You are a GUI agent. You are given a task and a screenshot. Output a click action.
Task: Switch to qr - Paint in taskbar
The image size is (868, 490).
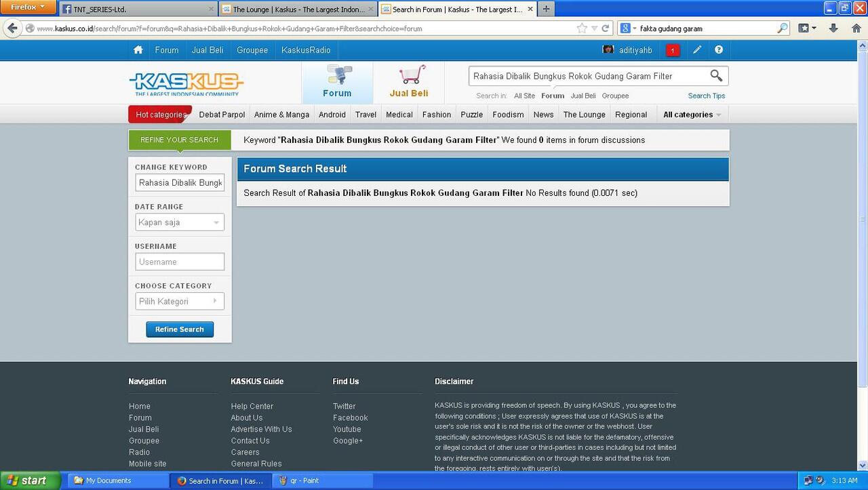tap(323, 481)
